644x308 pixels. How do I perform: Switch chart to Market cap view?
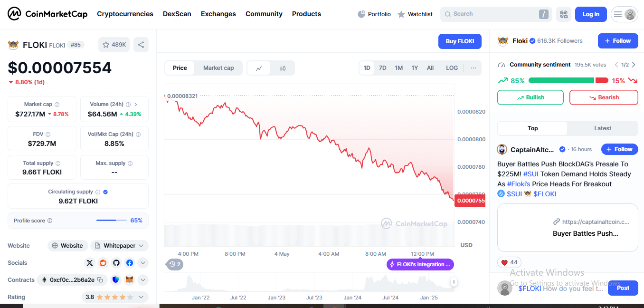(218, 68)
